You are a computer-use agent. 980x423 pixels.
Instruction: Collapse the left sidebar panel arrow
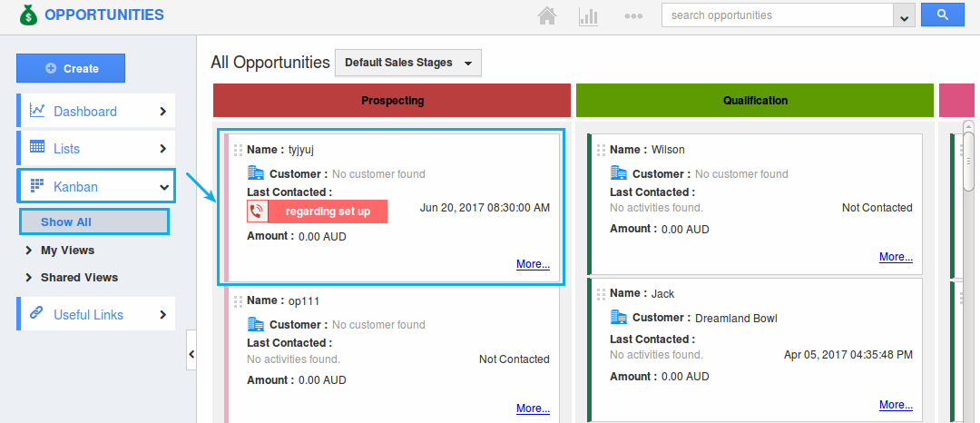[191, 353]
